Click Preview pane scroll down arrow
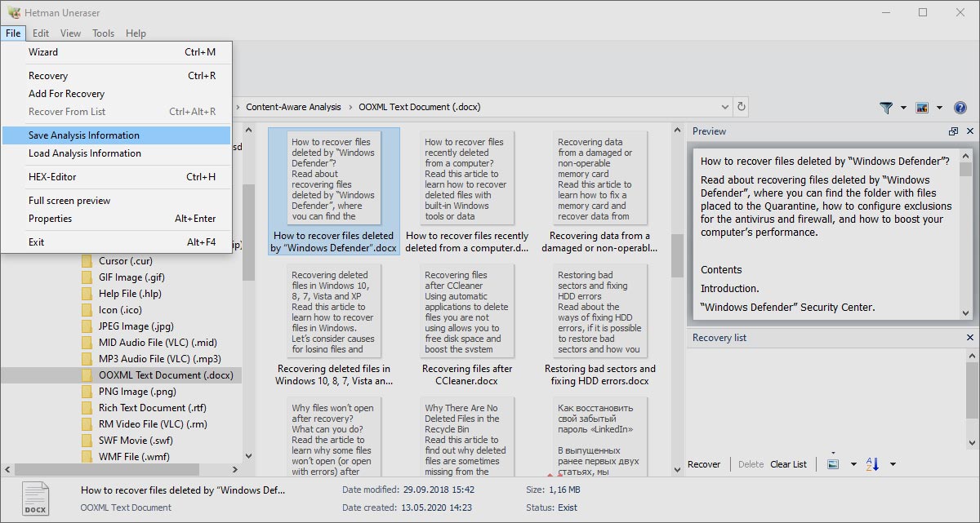980x523 pixels. pyautogui.click(x=966, y=312)
